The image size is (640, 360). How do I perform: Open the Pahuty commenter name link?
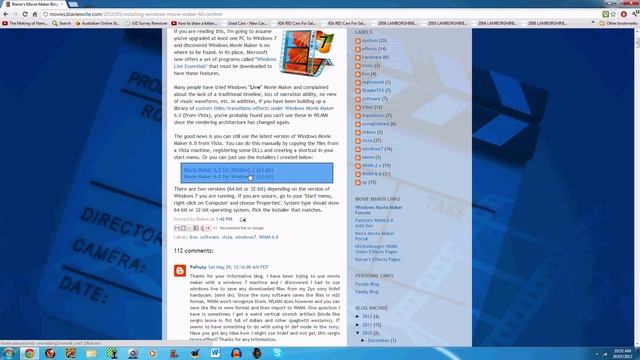pos(198,267)
